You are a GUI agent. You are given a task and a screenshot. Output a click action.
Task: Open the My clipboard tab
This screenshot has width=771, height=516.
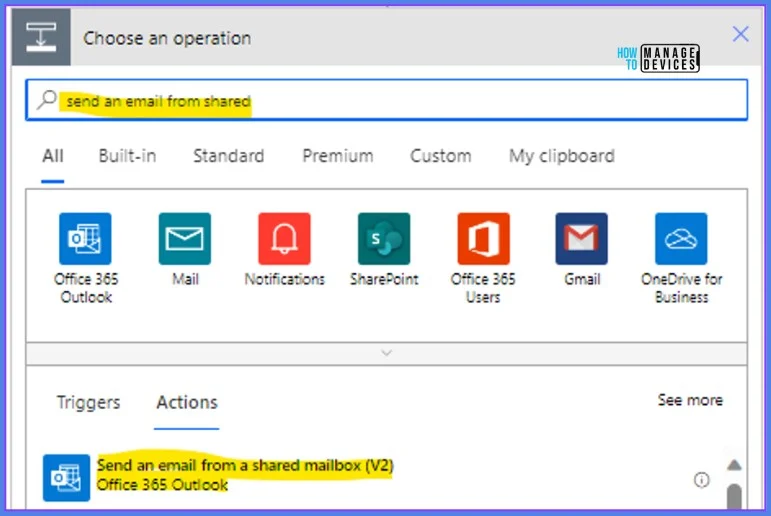coord(562,156)
